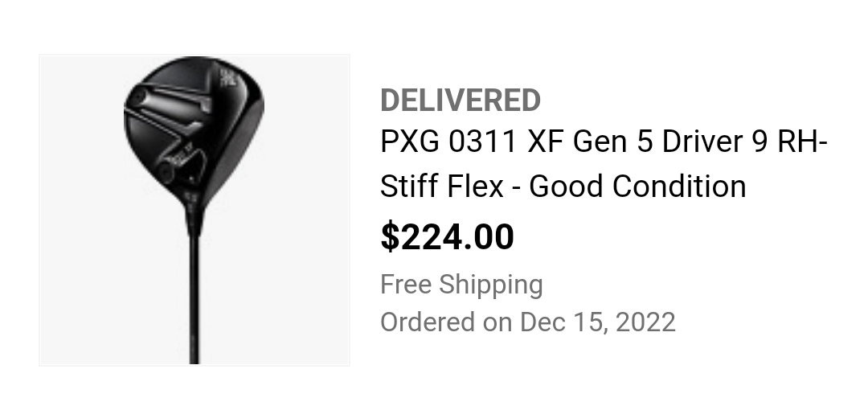Click the Ordered on Dec 15, 2022 line

tap(527, 322)
